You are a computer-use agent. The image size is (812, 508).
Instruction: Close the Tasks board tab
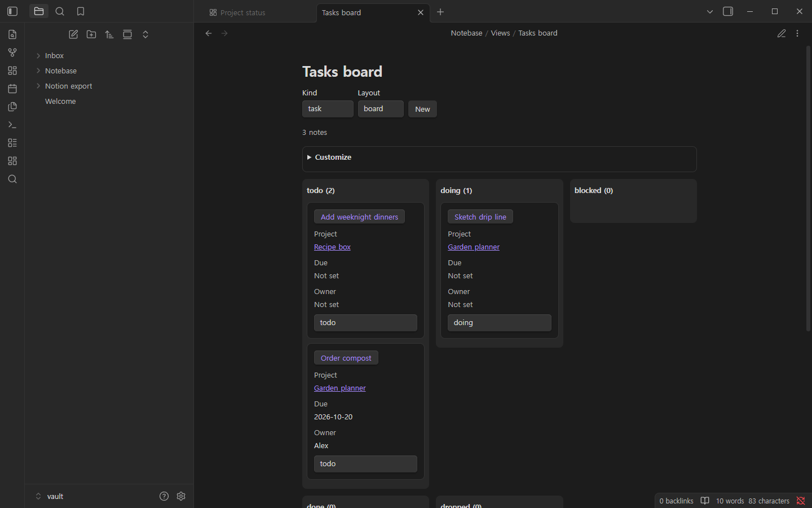(x=420, y=12)
